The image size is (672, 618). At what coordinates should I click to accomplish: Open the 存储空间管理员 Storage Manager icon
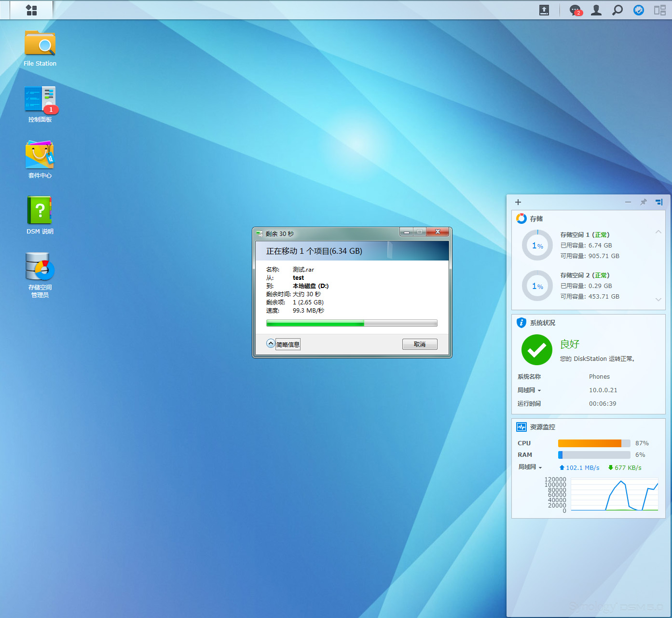[40, 267]
